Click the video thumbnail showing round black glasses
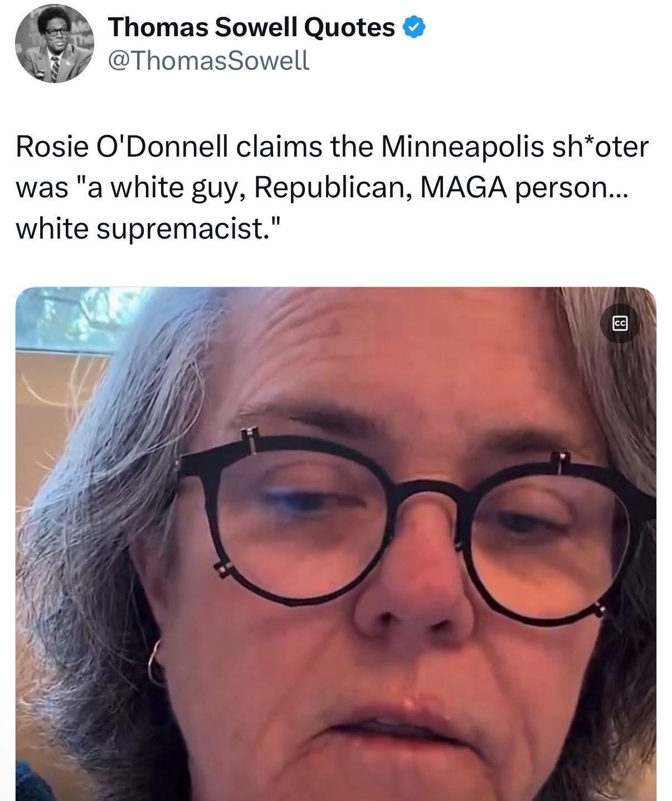Image resolution: width=672 pixels, height=801 pixels. pyautogui.click(x=336, y=544)
